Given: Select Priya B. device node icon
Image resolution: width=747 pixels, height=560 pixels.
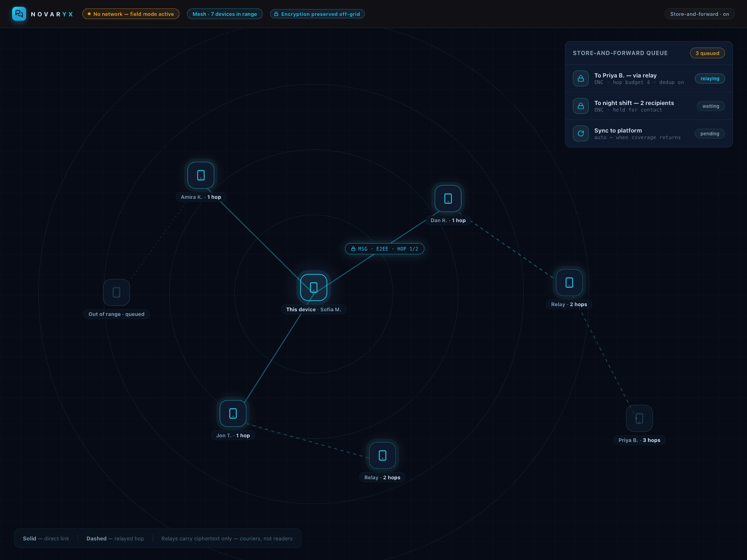Looking at the screenshot, I should [639, 418].
